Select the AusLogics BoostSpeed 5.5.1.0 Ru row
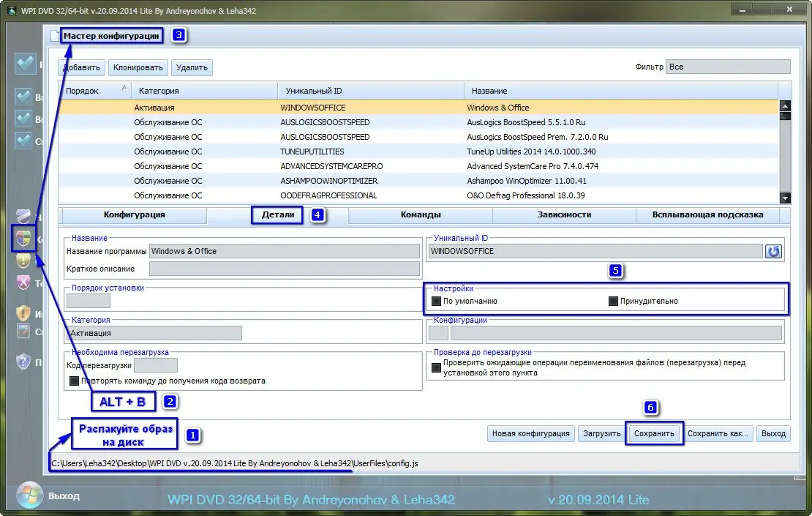The image size is (812, 516). (x=418, y=122)
